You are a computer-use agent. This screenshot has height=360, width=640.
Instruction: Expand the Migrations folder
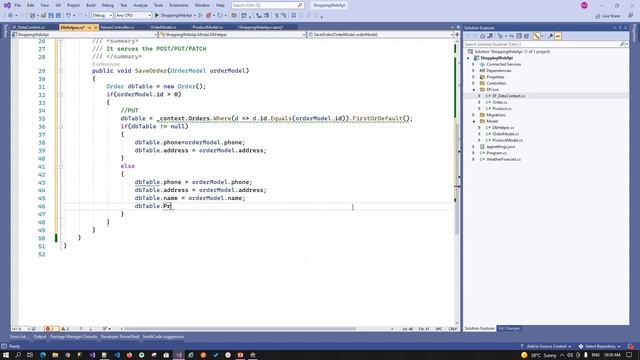(x=473, y=115)
